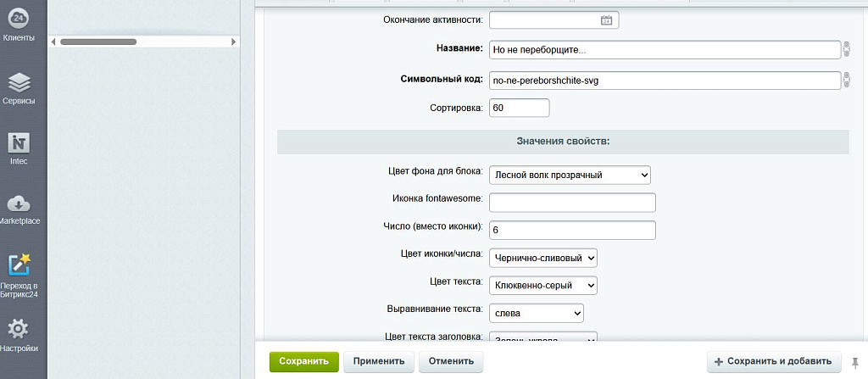Open the Цвет текста dropdown

click(543, 285)
